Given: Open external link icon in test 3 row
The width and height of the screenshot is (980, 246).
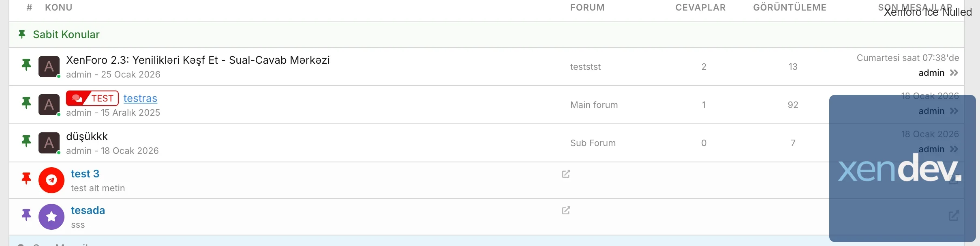Looking at the screenshot, I should pyautogui.click(x=566, y=174).
